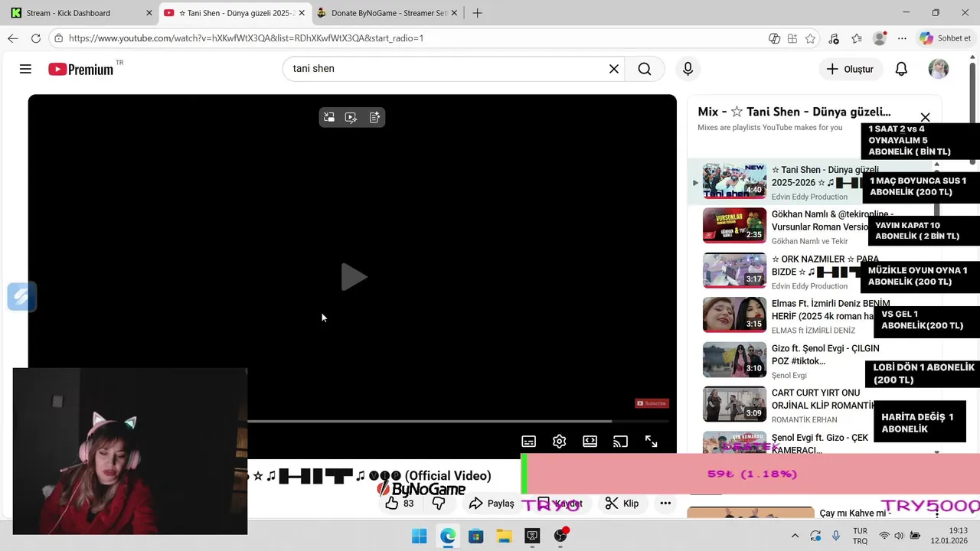Click the grid plus apps address bar icon
Viewport: 980px width, 551px height.
(792, 38)
